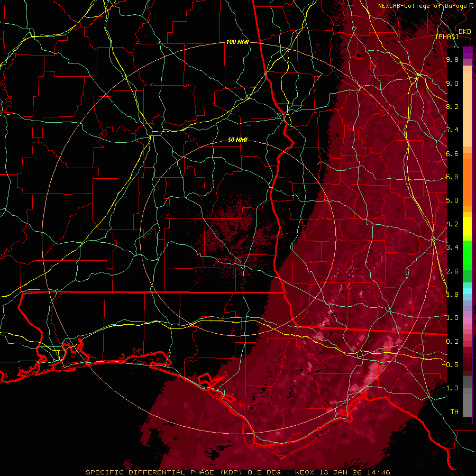Click the 8.2 scale value
The image size is (476, 476).
[452, 106]
